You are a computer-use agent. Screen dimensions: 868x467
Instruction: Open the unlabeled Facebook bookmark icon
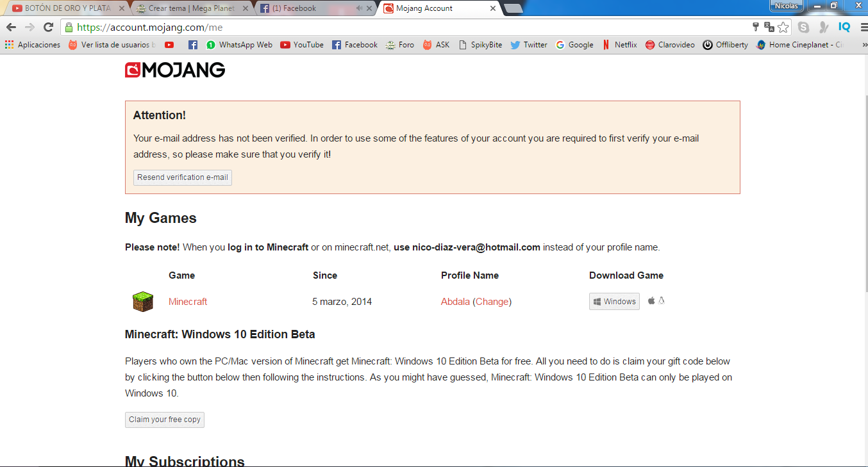(x=192, y=45)
